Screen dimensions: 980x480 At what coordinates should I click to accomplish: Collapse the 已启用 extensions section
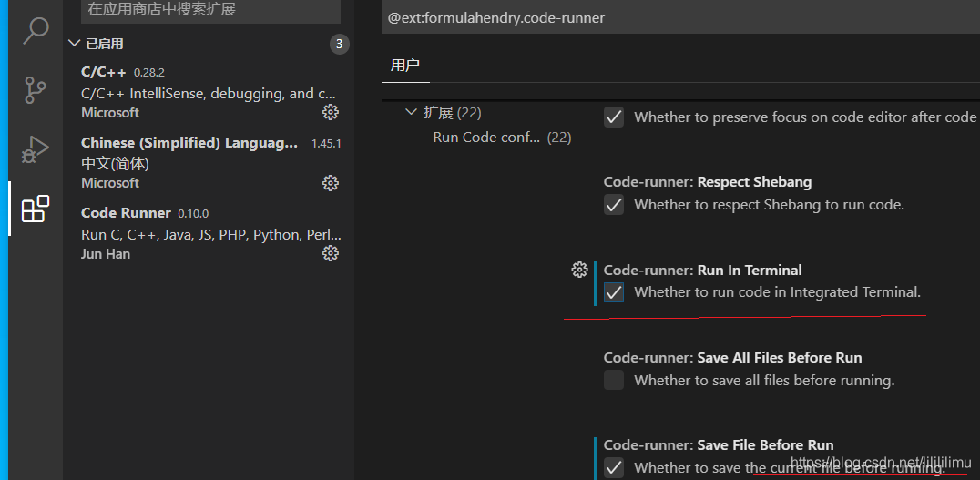[74, 44]
